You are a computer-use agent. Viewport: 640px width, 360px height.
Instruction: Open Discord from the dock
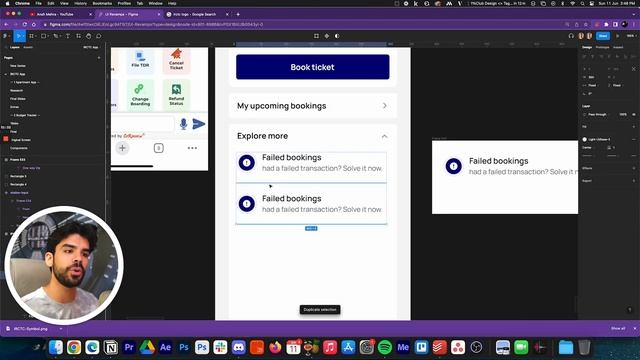tap(238, 347)
